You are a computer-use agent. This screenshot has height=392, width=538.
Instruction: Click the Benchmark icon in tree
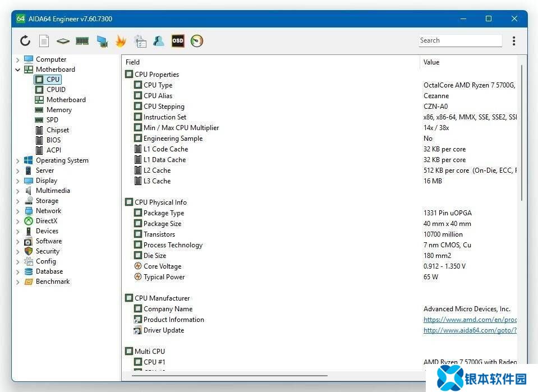pyautogui.click(x=29, y=282)
